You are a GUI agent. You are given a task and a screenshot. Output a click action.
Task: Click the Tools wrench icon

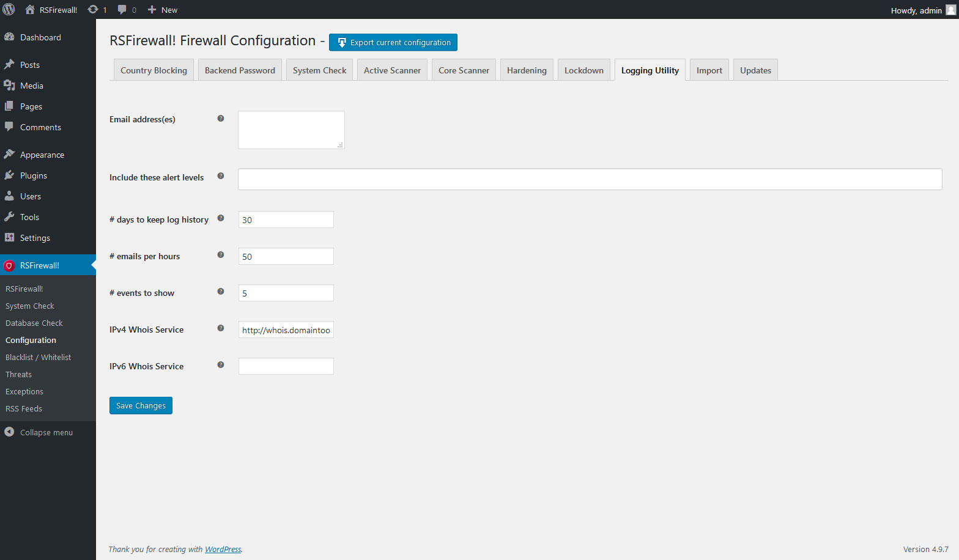click(x=9, y=216)
